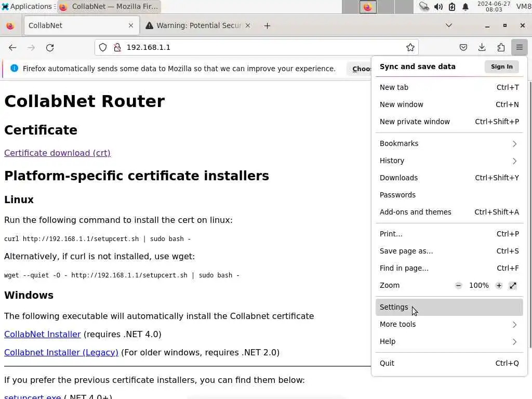532x399 pixels.
Task: Close the CollabNet tab
Action: coord(130,25)
